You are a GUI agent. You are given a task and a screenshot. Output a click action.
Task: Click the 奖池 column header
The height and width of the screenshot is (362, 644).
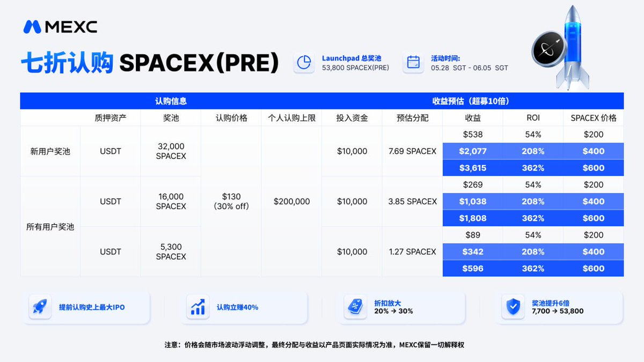click(x=171, y=118)
